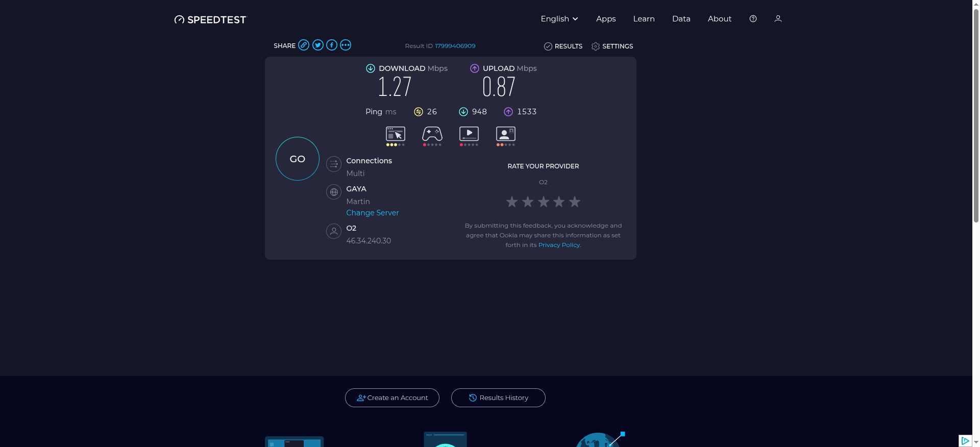Click Create an Account button
Image resolution: width=980 pixels, height=447 pixels.
392,398
